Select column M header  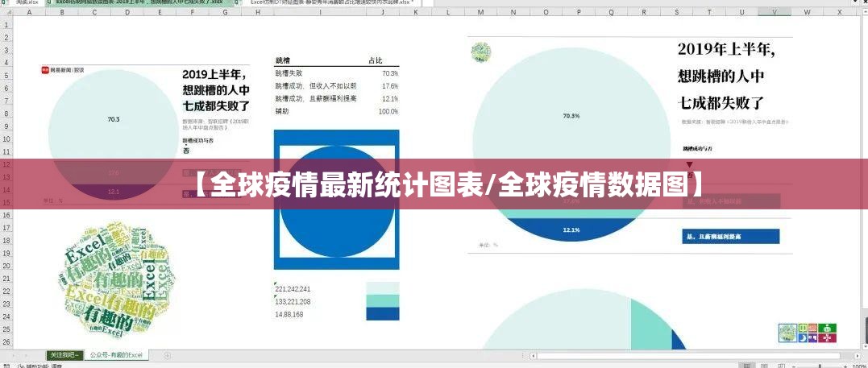coord(481,13)
